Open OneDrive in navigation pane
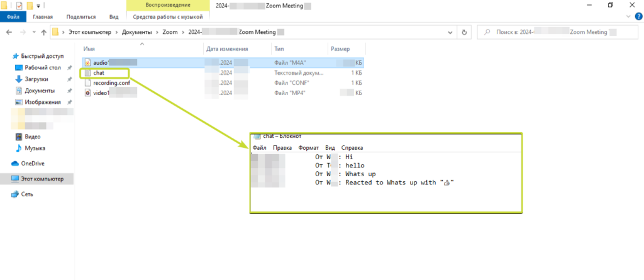 (x=33, y=163)
